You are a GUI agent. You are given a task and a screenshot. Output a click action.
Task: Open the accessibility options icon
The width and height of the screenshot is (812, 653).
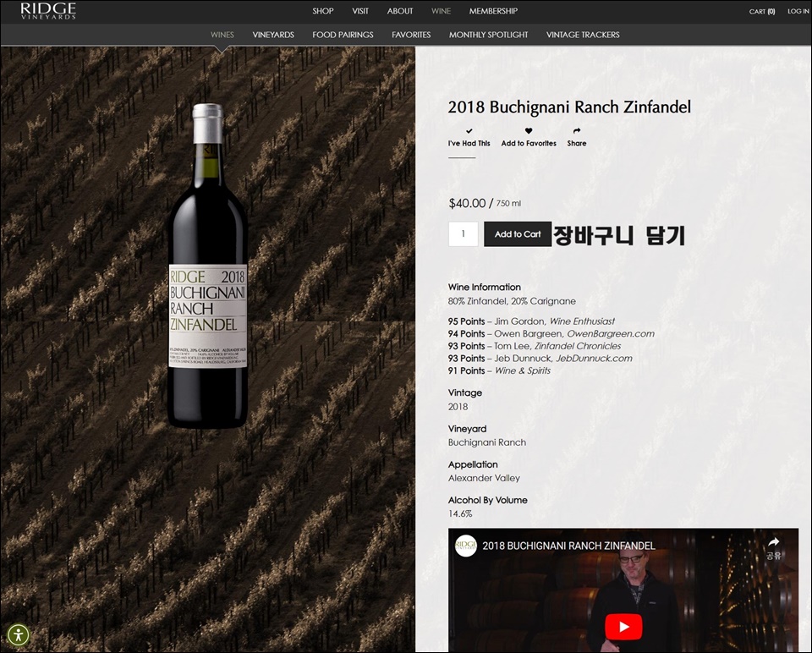(19, 634)
